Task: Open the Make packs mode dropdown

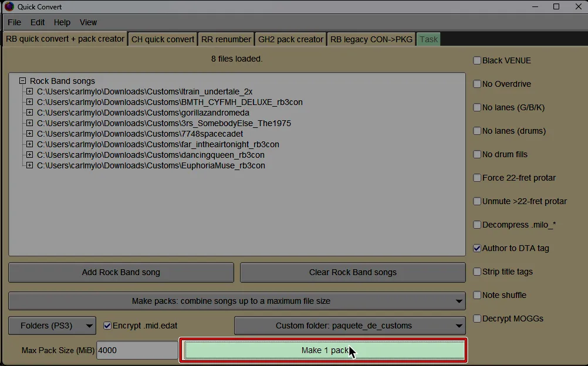Action: pos(237,301)
